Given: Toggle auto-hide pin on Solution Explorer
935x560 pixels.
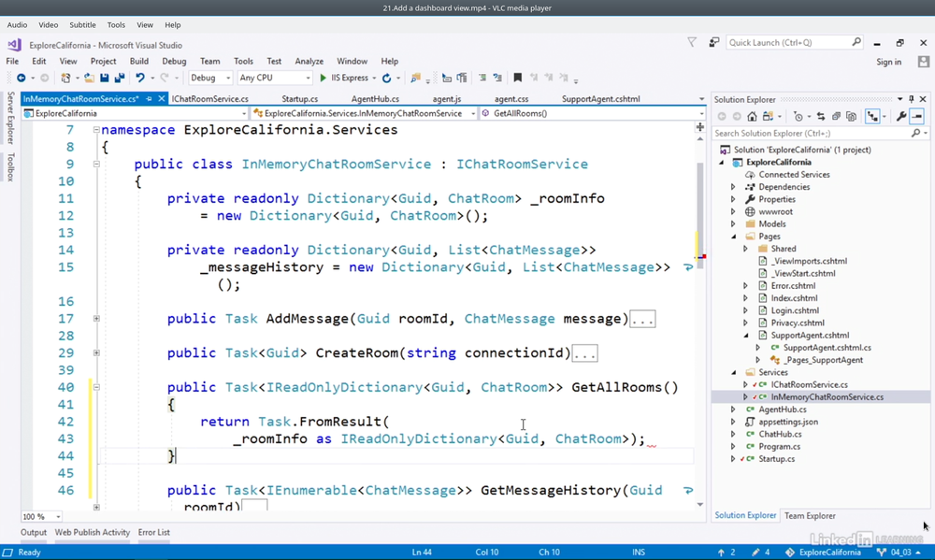Looking at the screenshot, I should tap(911, 99).
